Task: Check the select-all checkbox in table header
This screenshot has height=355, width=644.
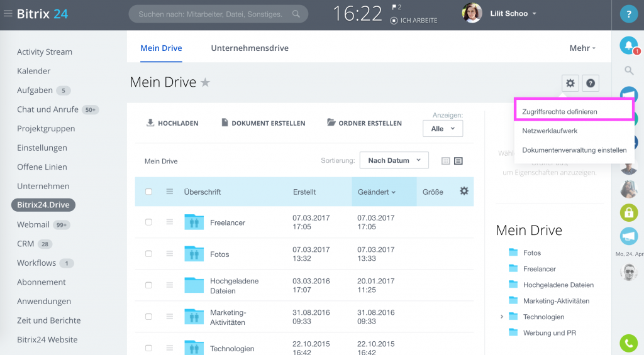Action: point(148,192)
